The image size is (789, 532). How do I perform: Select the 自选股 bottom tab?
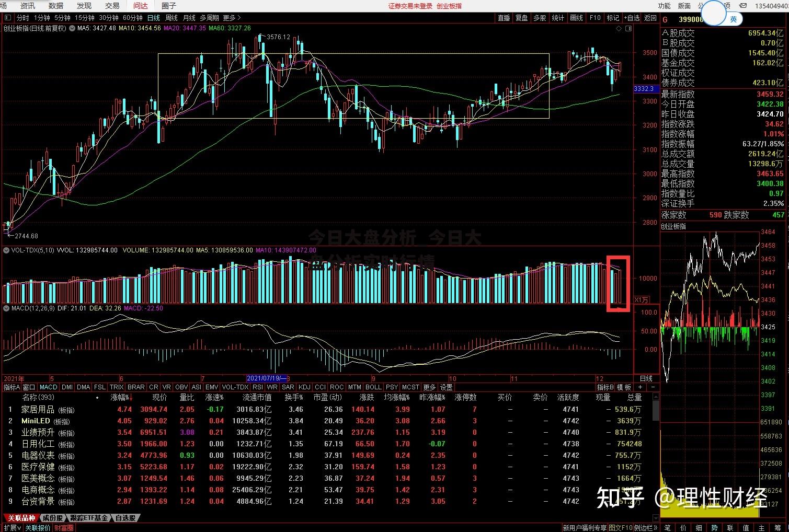(125, 518)
